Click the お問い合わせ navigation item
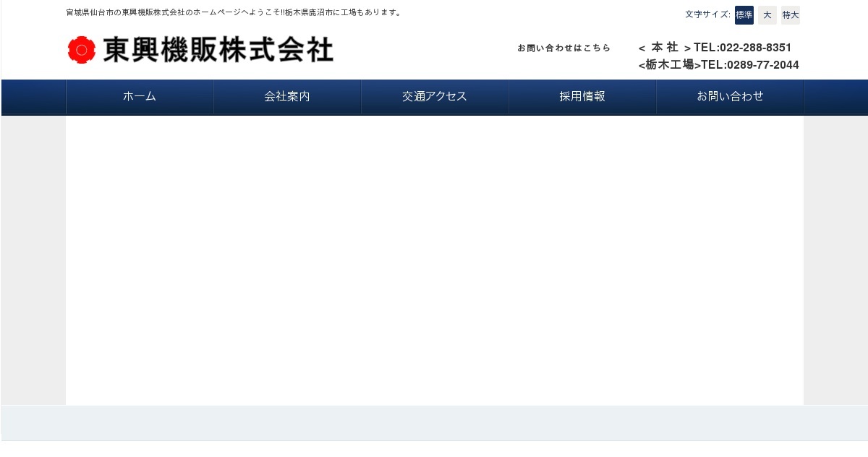Screen dimensions: 868x457 [x=730, y=96]
